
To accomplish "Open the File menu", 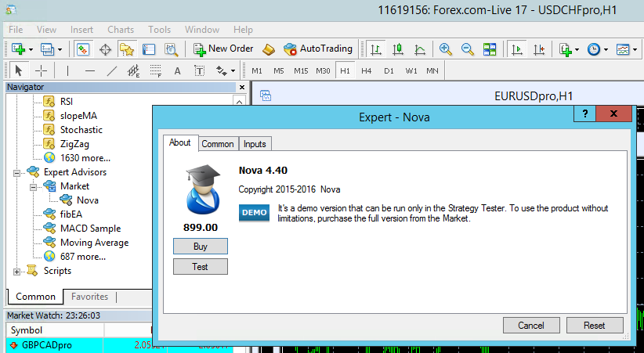I will 16,30.
